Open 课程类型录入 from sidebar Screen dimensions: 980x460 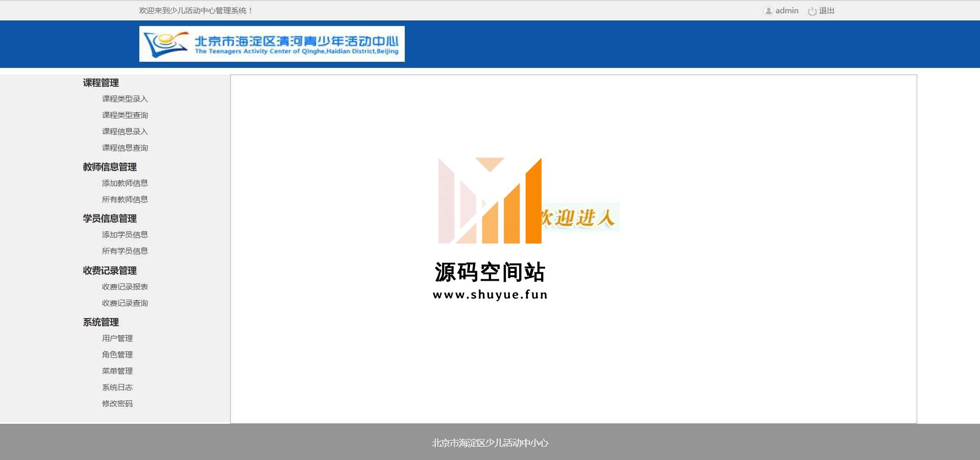[125, 99]
